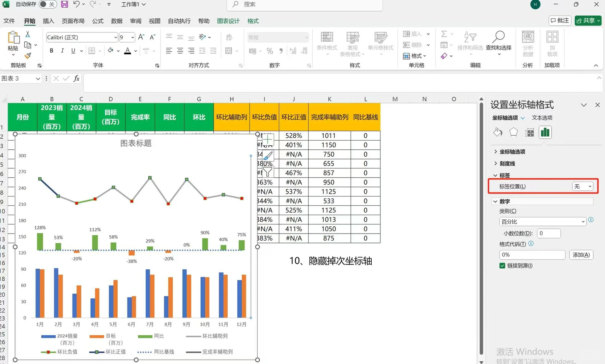Toggle the Link to source checkbox

[x=502, y=266]
